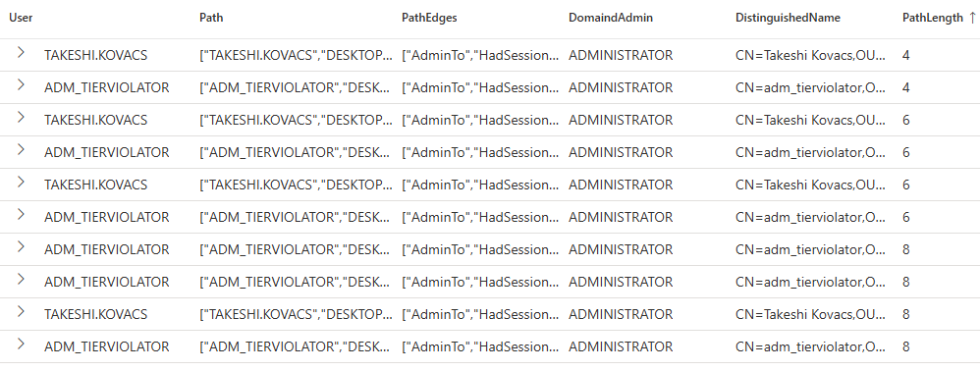Click the DomaindAdmin column header
This screenshot has width=980, height=371.
[610, 18]
